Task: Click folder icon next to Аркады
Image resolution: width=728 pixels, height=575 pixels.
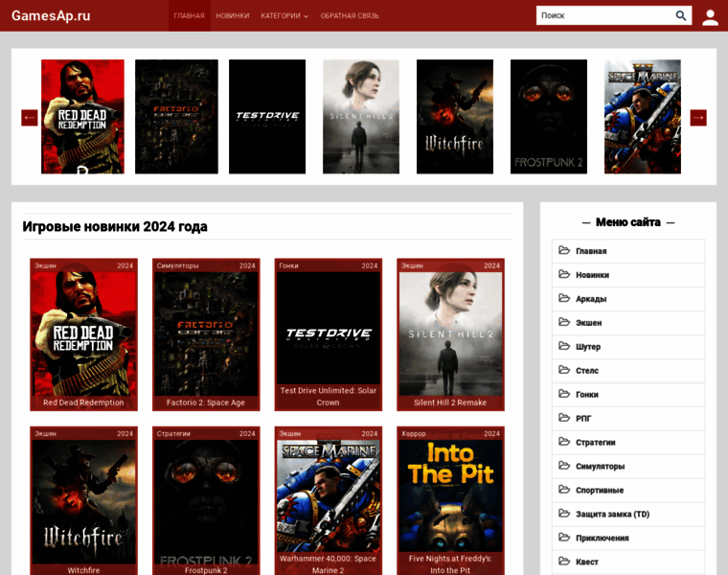Action: pos(564,298)
